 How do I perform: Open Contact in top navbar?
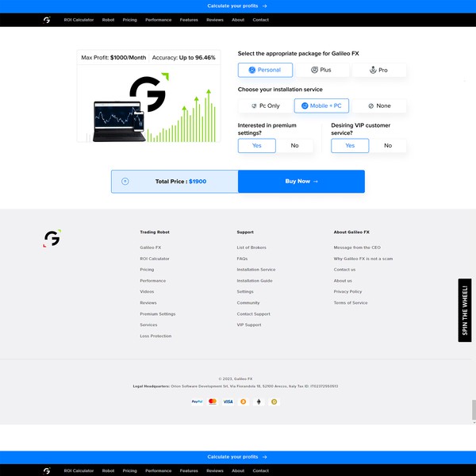(260, 20)
